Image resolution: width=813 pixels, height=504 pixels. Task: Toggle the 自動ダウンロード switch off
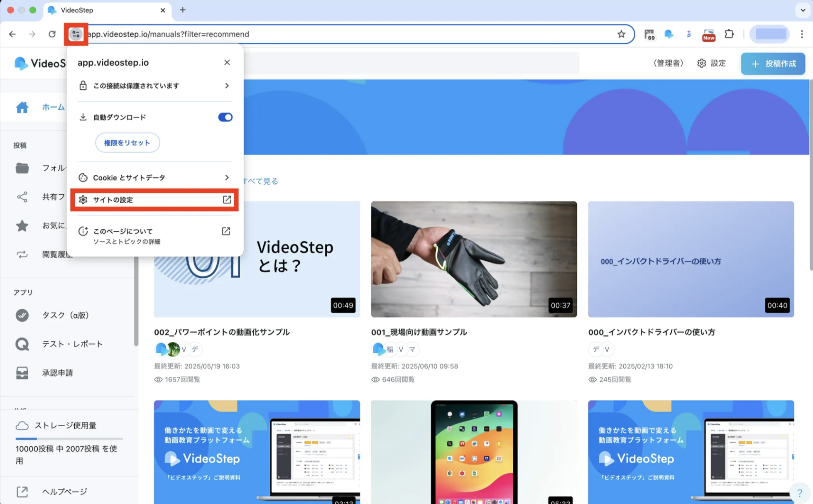click(x=225, y=117)
